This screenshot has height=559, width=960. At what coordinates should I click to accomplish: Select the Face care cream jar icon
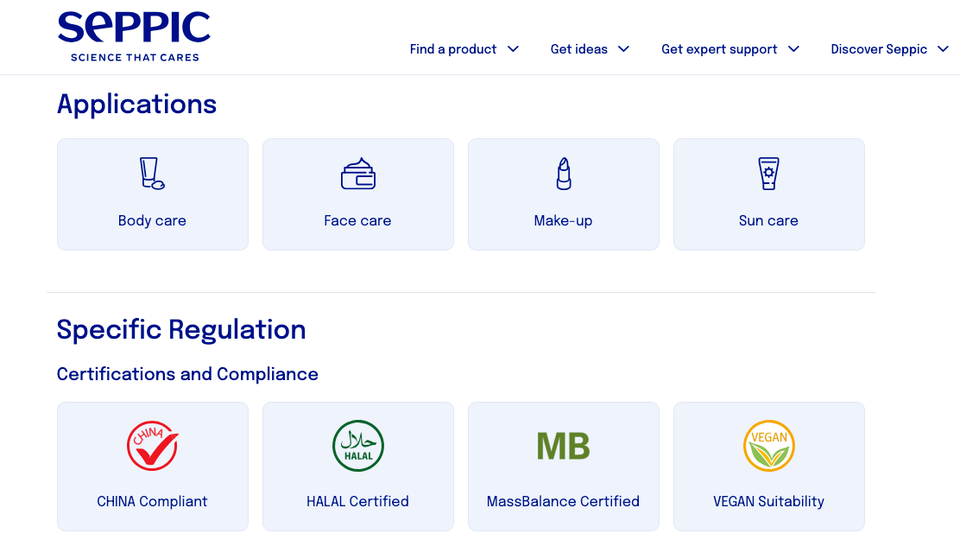tap(358, 174)
